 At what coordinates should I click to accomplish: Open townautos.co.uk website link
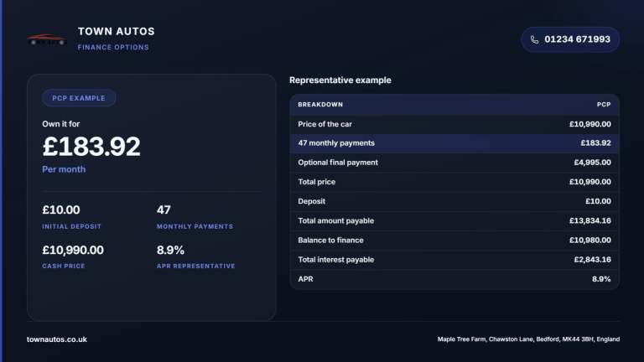[57, 339]
